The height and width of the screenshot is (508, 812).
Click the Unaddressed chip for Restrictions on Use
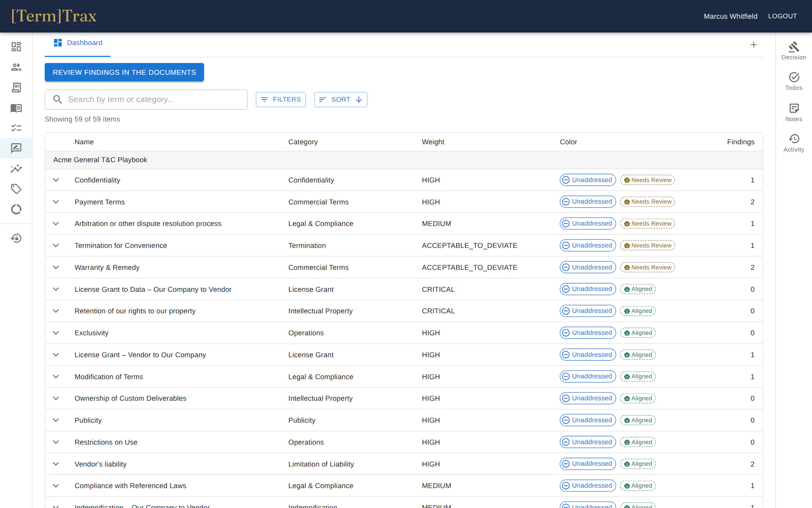(x=588, y=442)
